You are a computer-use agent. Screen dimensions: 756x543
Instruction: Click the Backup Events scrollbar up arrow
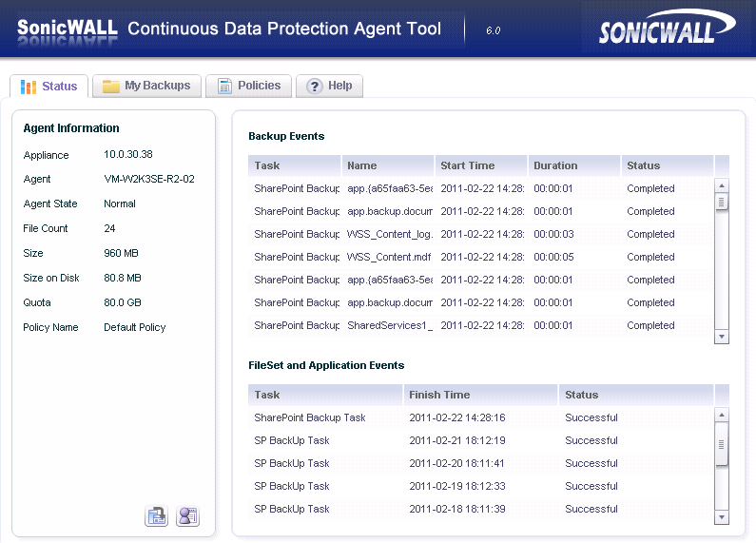click(x=721, y=185)
